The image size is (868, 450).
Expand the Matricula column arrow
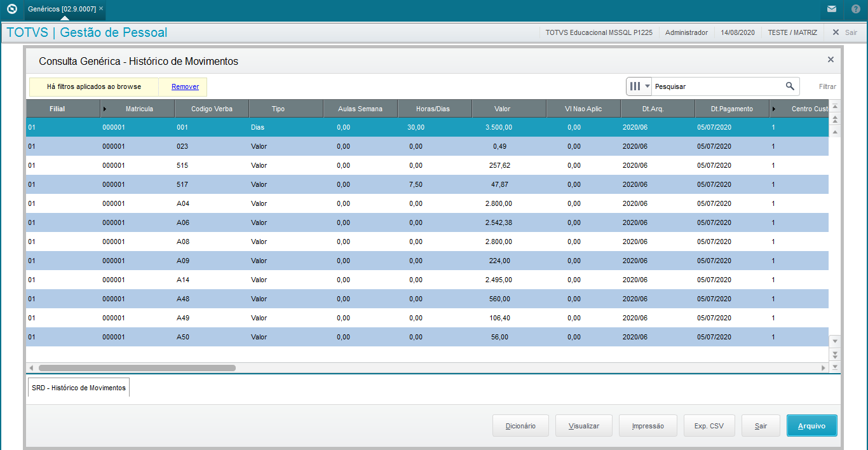click(x=105, y=109)
